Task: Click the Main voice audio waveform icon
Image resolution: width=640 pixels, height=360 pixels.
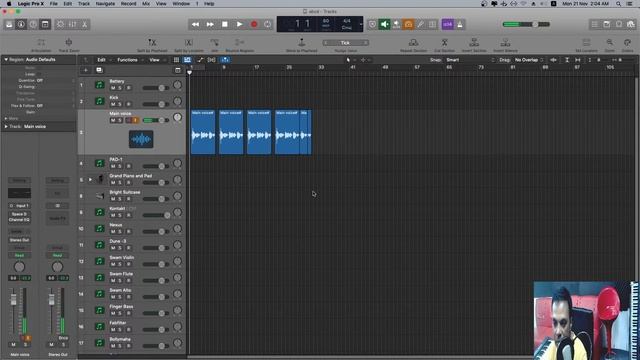Action: (141, 139)
